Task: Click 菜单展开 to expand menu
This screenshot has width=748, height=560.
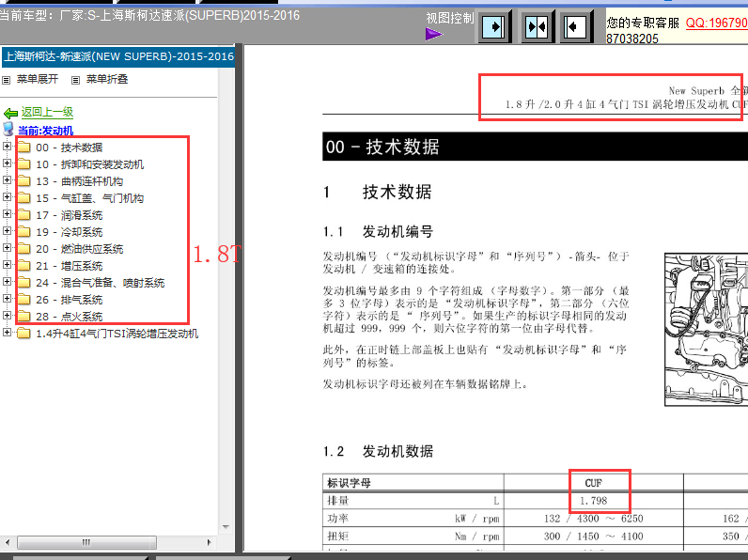Action: coord(38,79)
